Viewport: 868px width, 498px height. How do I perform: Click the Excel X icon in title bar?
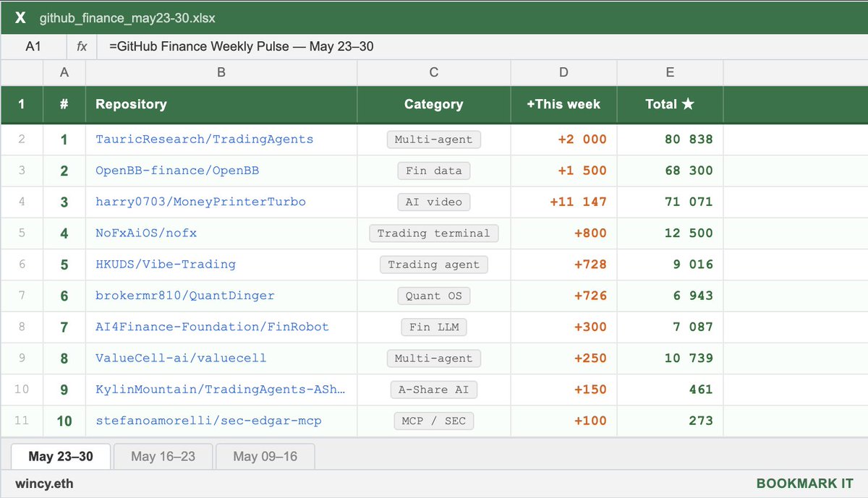[20, 17]
